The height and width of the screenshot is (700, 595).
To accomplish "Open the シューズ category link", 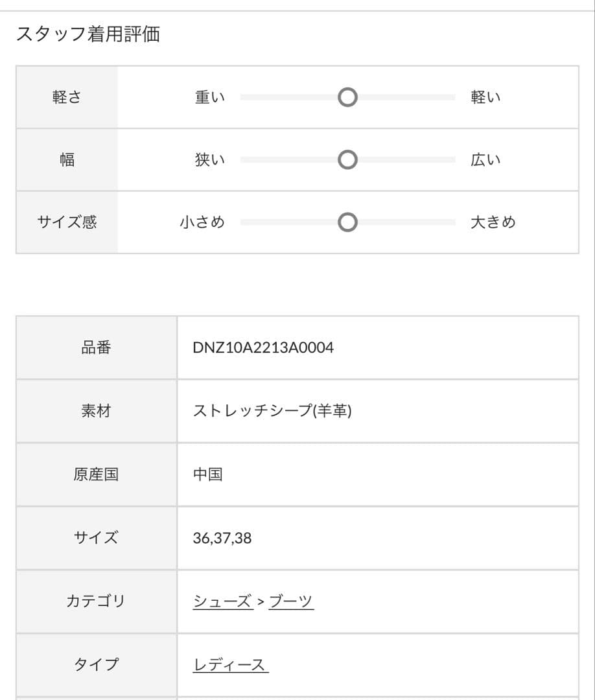I will (223, 601).
